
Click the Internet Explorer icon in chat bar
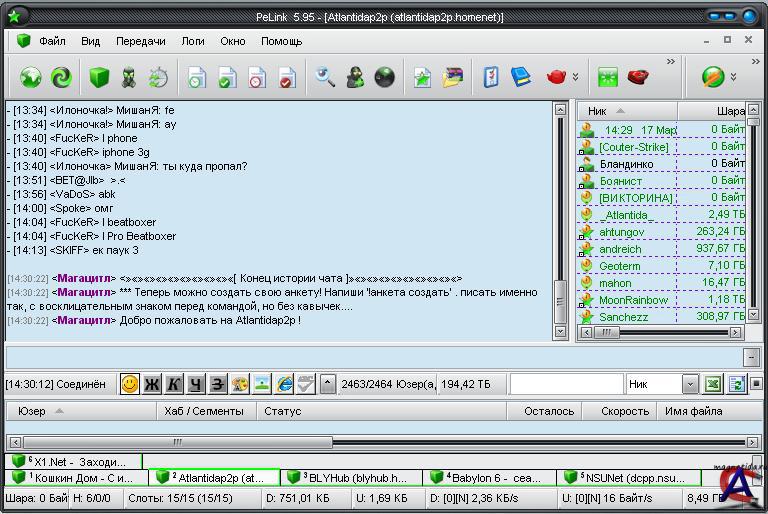[x=284, y=384]
